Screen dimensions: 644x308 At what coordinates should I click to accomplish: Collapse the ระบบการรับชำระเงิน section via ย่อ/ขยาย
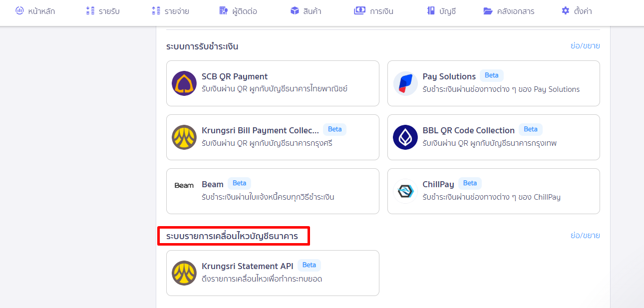pyautogui.click(x=585, y=45)
